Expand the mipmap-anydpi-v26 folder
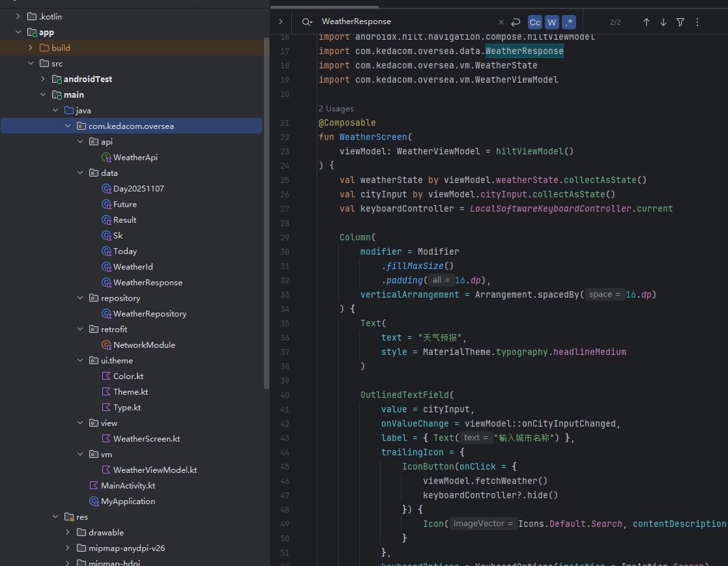The width and height of the screenshot is (728, 566). (68, 548)
